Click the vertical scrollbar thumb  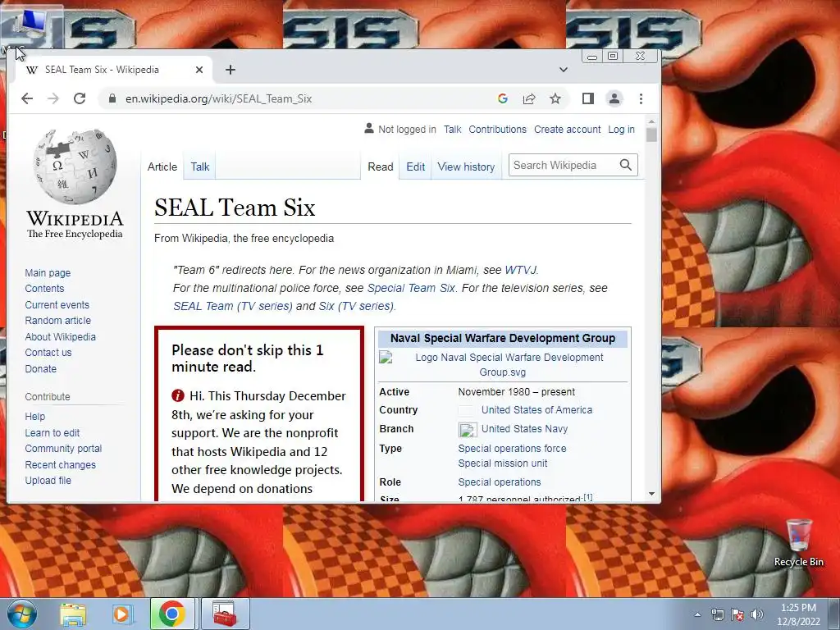[651, 135]
